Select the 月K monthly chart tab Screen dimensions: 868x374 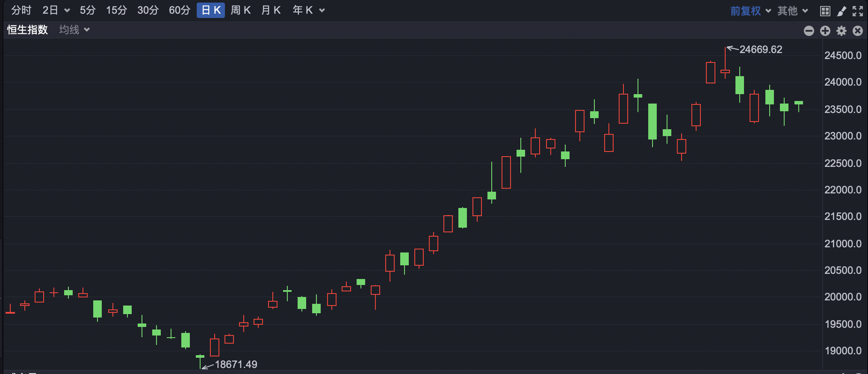(271, 10)
